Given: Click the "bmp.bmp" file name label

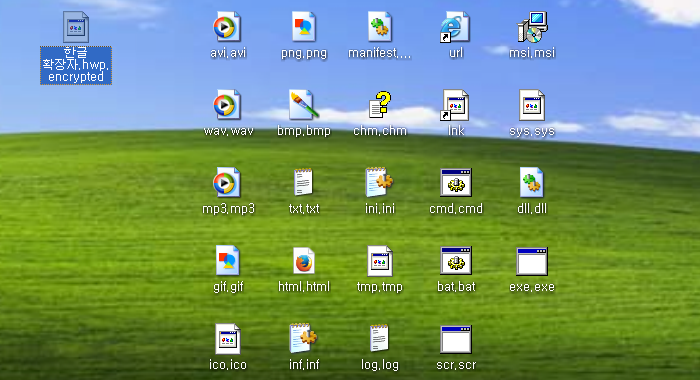Looking at the screenshot, I should 304,131.
